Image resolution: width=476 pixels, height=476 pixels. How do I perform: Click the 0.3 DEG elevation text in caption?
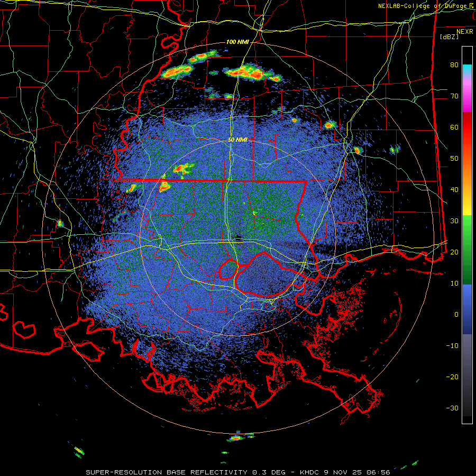point(269,472)
